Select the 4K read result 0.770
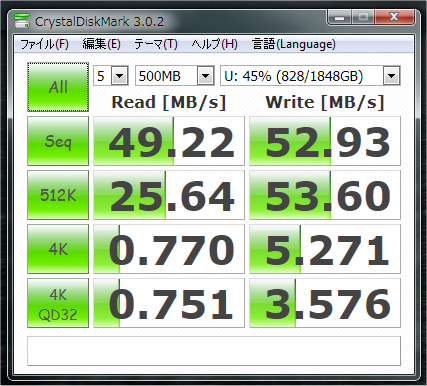The height and width of the screenshot is (386, 427). [169, 249]
